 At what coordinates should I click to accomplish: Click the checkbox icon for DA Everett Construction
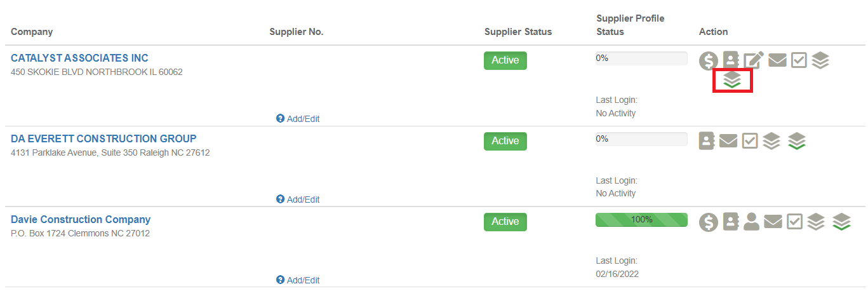(x=750, y=140)
